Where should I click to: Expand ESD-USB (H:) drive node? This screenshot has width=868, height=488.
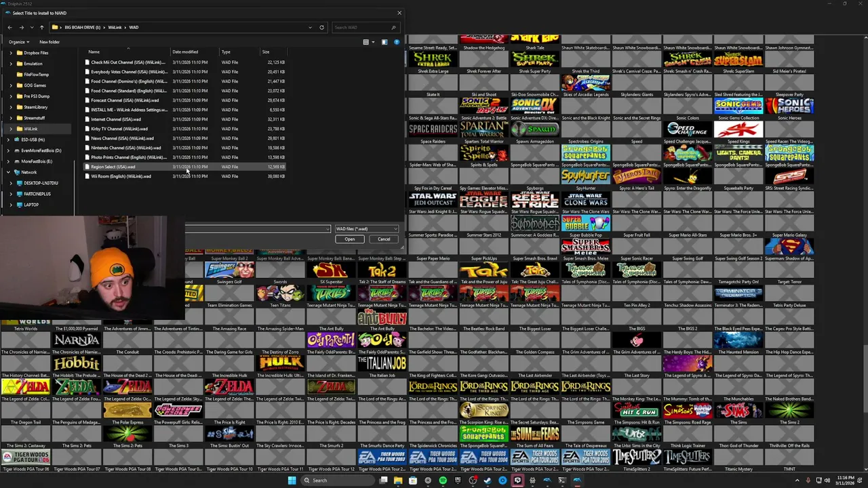point(8,140)
